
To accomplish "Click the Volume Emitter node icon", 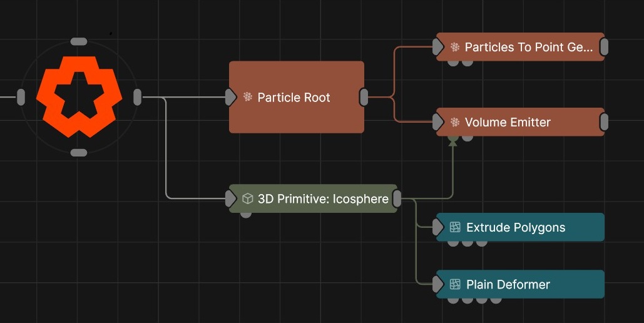I will pos(455,122).
